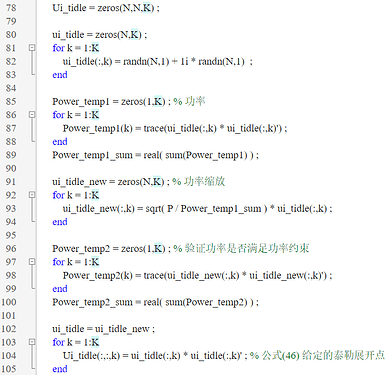This screenshot has width=387, height=375.
Task: Click line number 100 in gutter
Action: [x=8, y=302]
